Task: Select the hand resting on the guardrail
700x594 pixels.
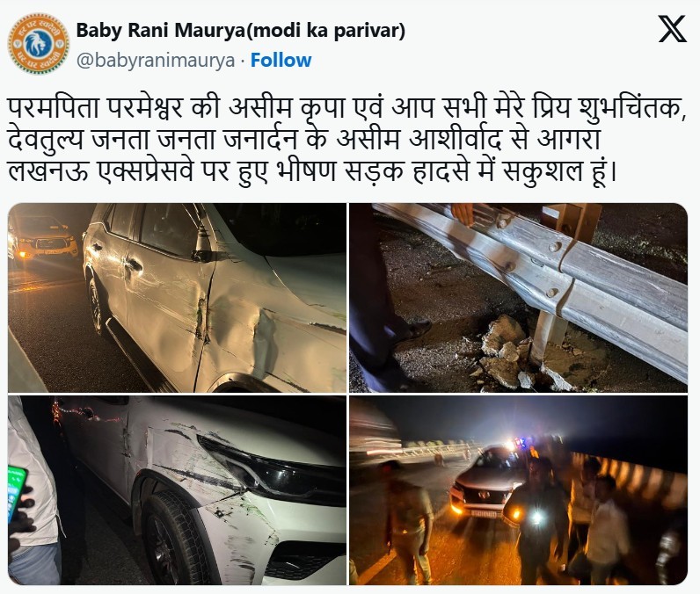Action: pyautogui.click(x=463, y=214)
